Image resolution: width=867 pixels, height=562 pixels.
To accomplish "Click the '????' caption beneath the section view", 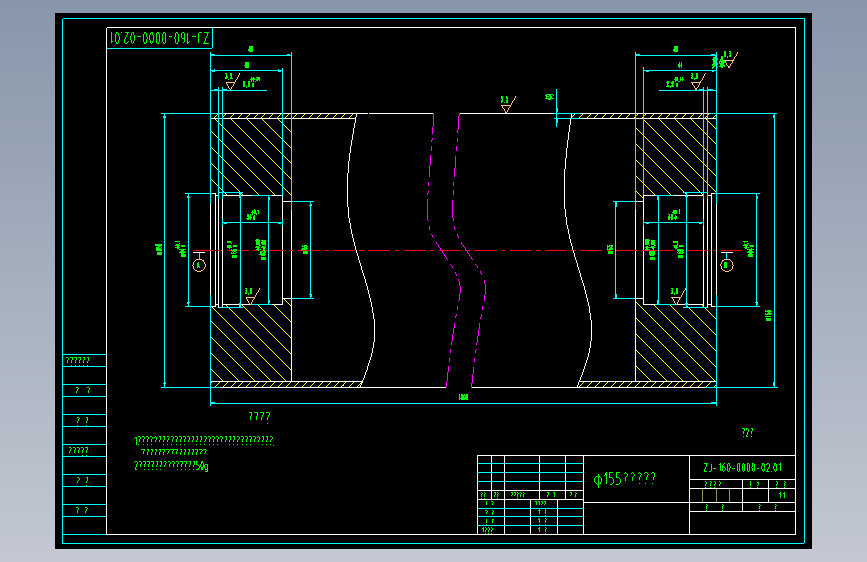I will pyautogui.click(x=259, y=417).
